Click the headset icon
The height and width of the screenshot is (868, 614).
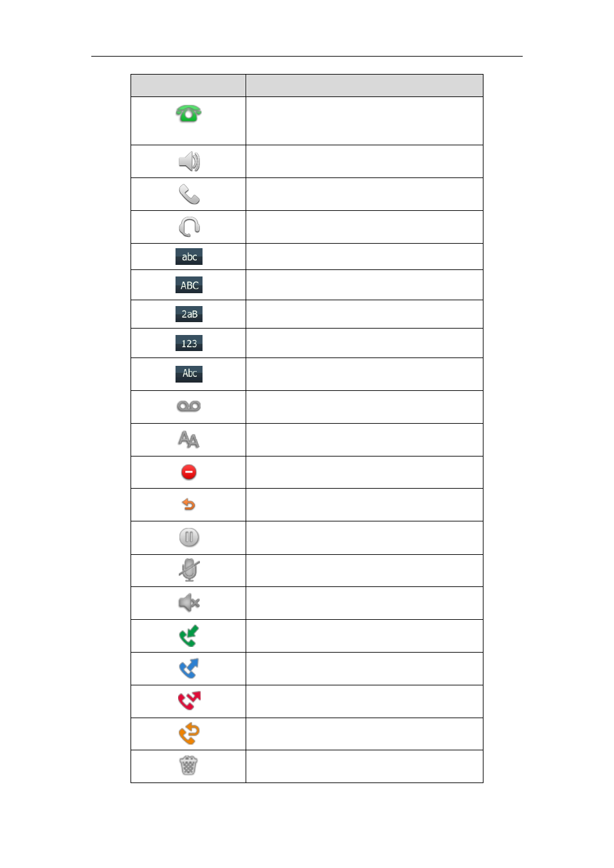pos(189,227)
